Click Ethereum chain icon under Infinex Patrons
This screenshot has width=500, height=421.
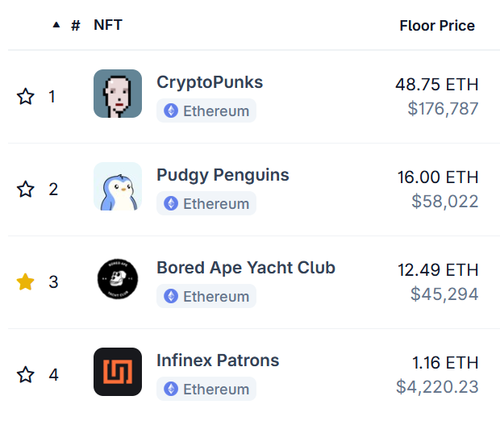point(171,389)
